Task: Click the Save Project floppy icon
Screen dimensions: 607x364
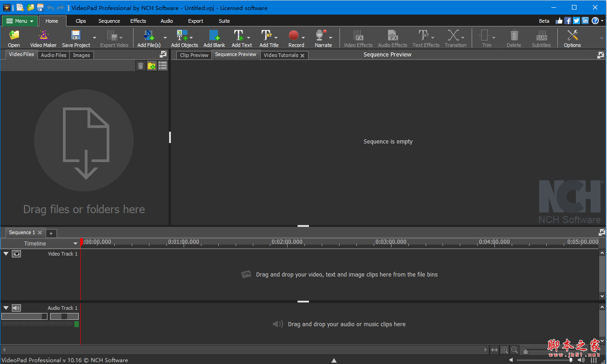Action: tap(76, 36)
